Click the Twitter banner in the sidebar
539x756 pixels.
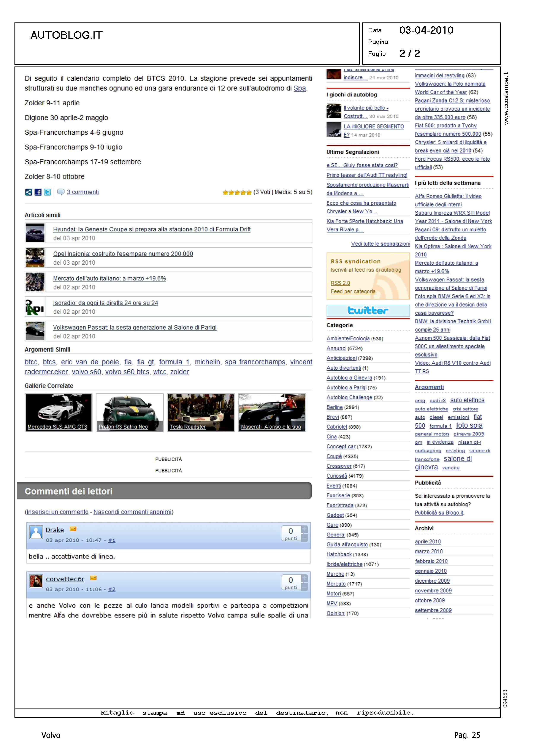[368, 310]
